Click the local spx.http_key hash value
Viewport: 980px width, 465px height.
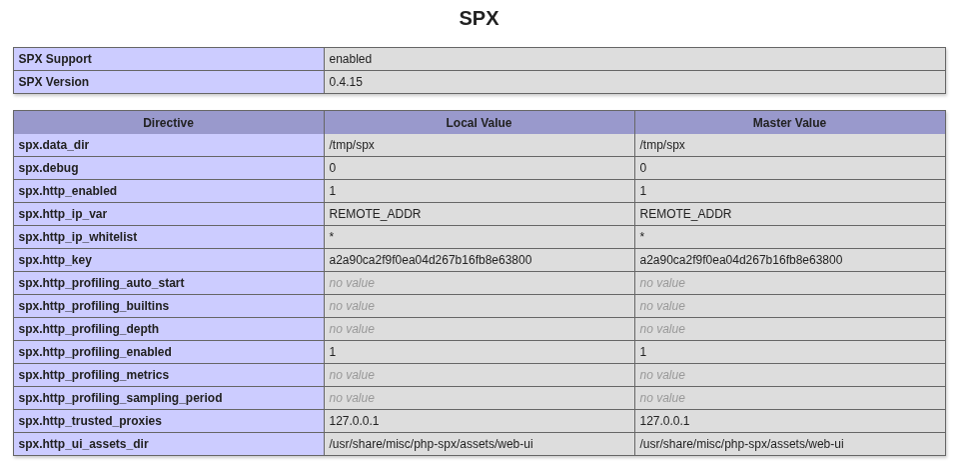pos(430,260)
